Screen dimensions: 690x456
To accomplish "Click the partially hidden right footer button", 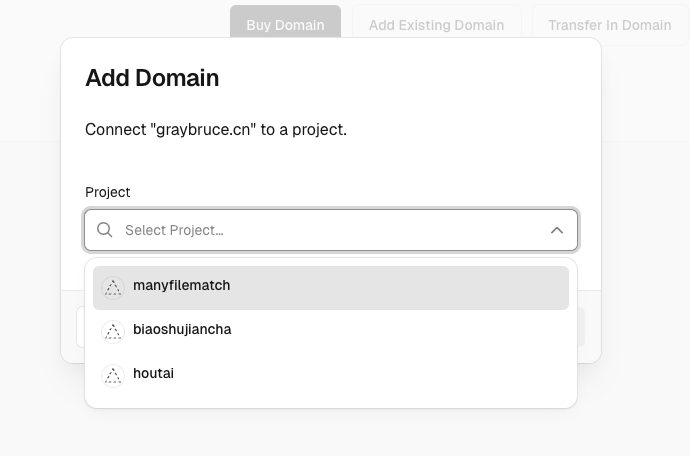I will (582, 327).
